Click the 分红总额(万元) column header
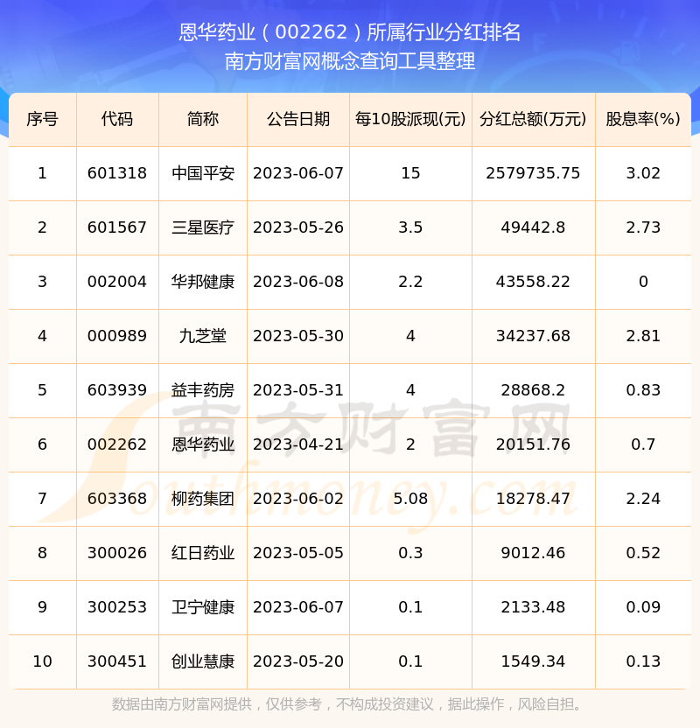 pyautogui.click(x=533, y=119)
